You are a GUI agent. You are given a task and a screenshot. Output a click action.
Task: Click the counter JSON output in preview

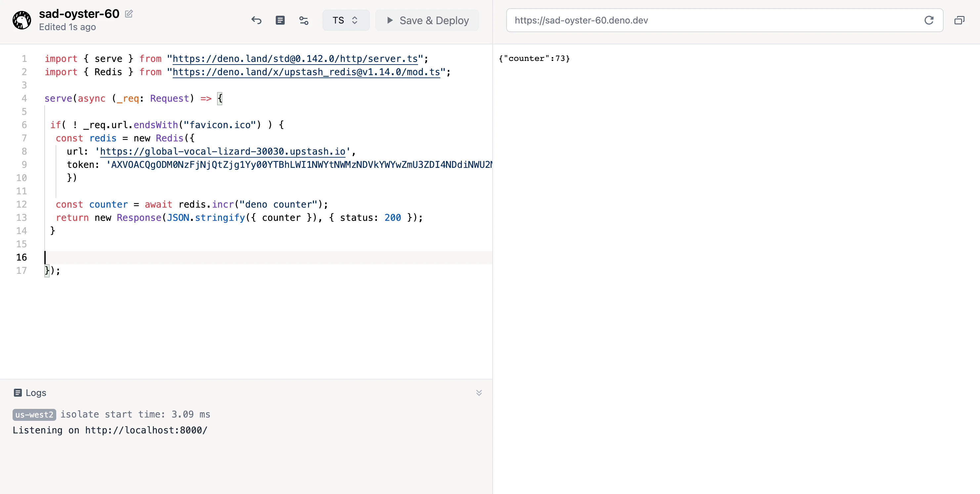(x=534, y=58)
